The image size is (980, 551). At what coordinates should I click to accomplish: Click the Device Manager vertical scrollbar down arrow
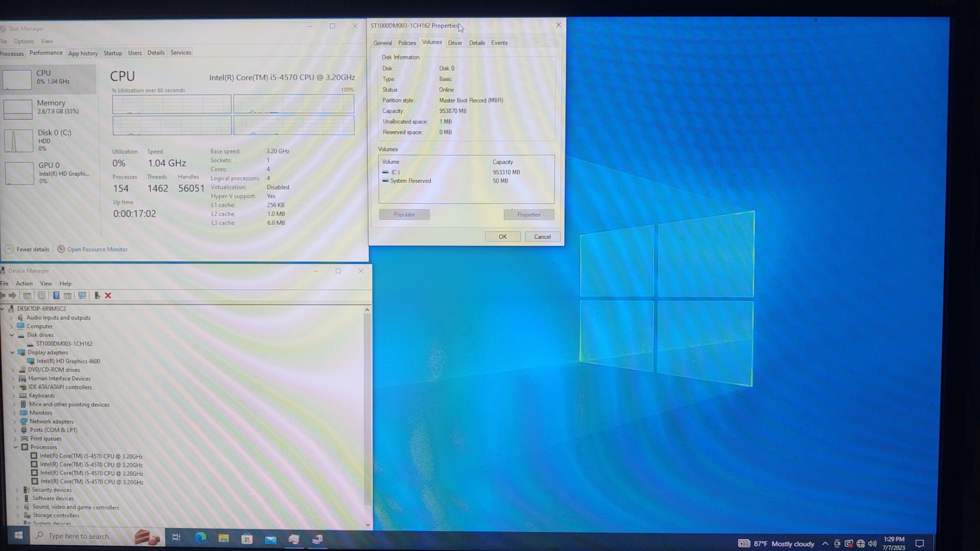[367, 524]
